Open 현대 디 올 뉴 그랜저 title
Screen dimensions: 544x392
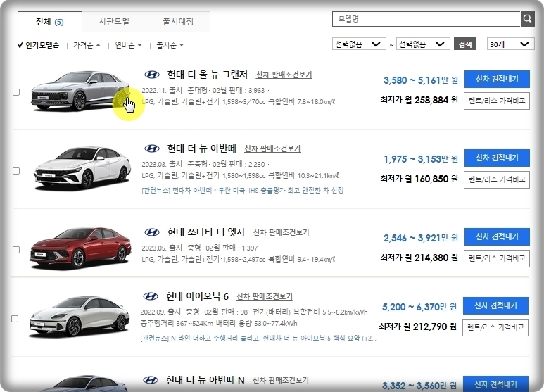(207, 75)
